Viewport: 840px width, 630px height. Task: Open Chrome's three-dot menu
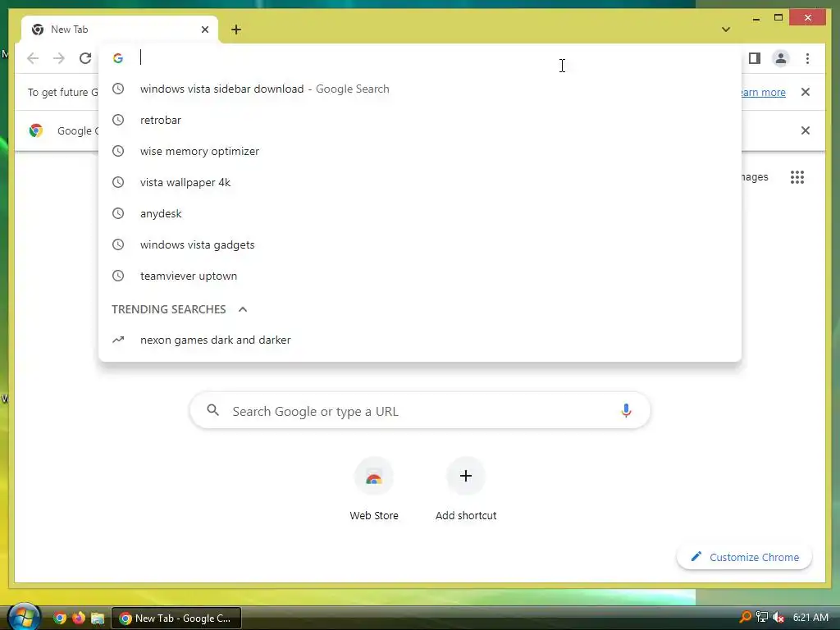click(x=807, y=58)
